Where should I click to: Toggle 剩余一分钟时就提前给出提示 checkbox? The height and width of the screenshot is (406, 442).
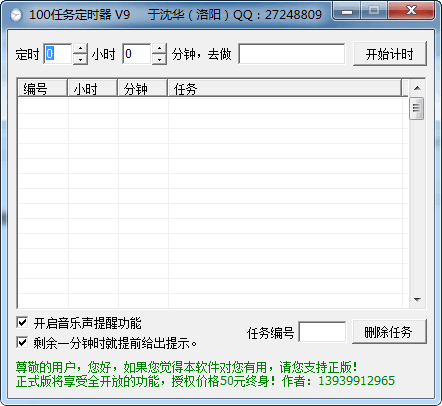pyautogui.click(x=22, y=343)
